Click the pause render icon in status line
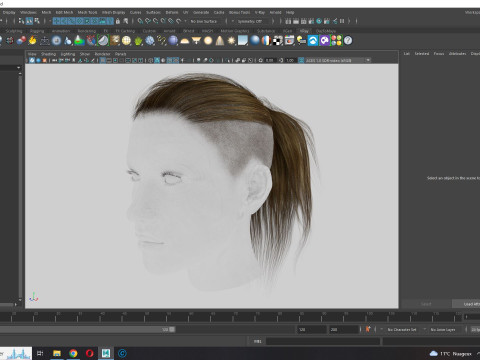Viewport: 480px width, 360px height. tap(342, 21)
